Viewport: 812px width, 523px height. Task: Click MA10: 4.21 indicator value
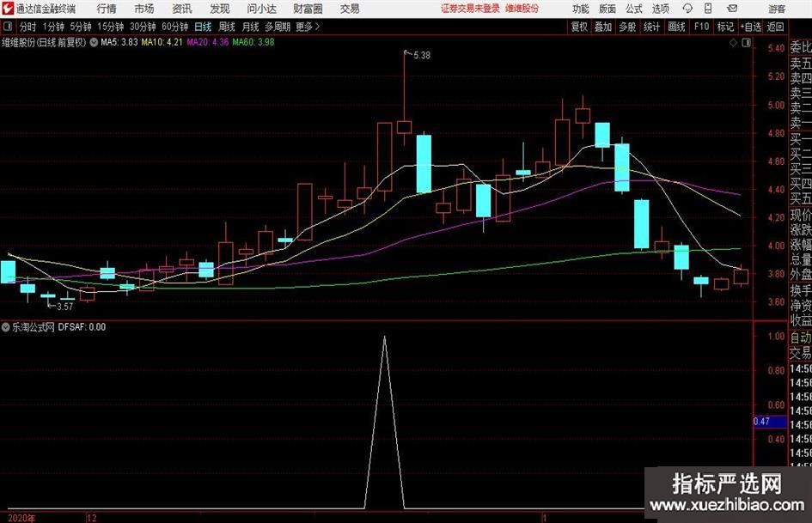coord(162,42)
